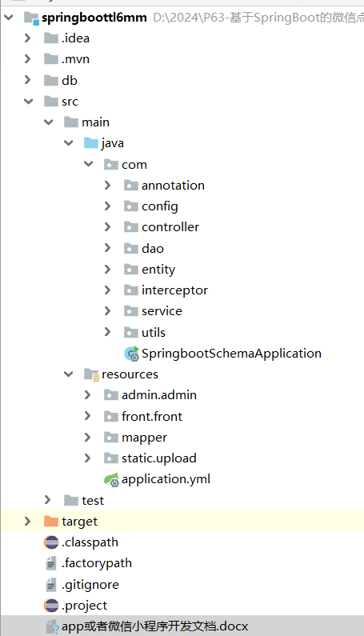Select the static.upload folder
The image size is (364, 636).
[x=158, y=458]
